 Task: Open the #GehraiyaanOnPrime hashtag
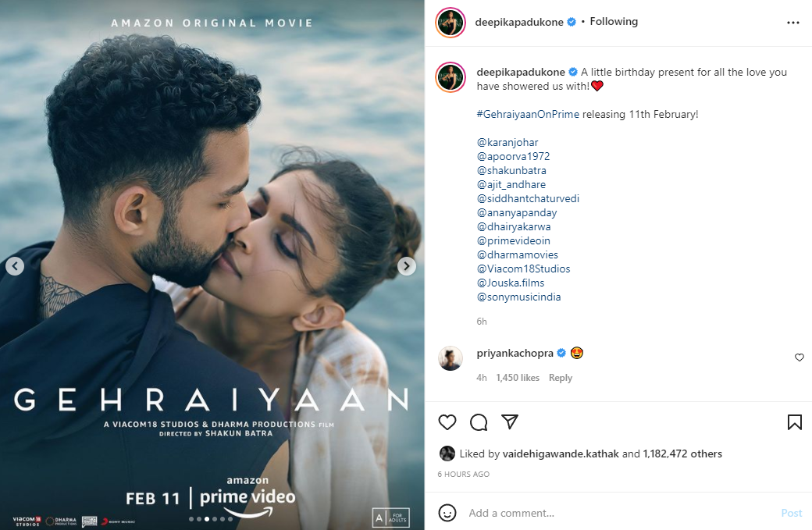click(x=528, y=115)
